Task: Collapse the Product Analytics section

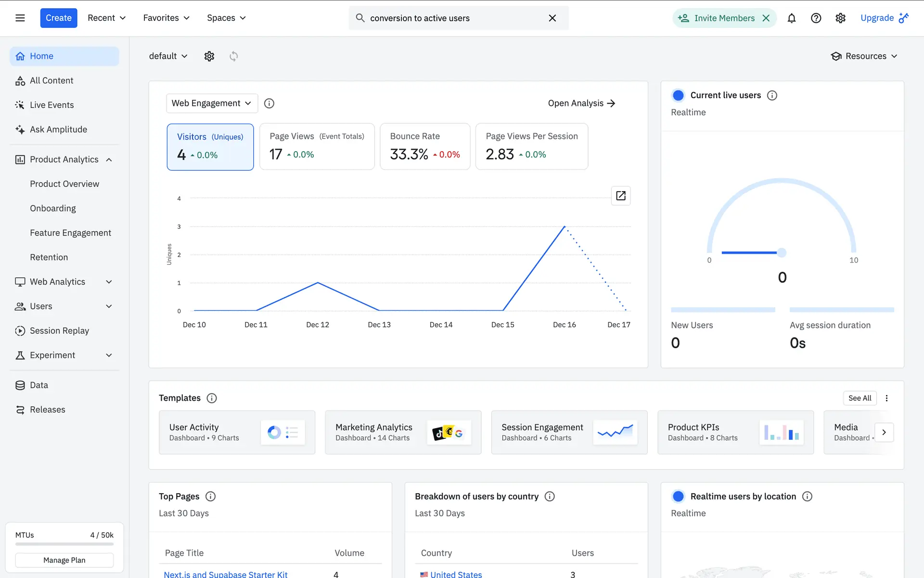Action: pos(109,160)
